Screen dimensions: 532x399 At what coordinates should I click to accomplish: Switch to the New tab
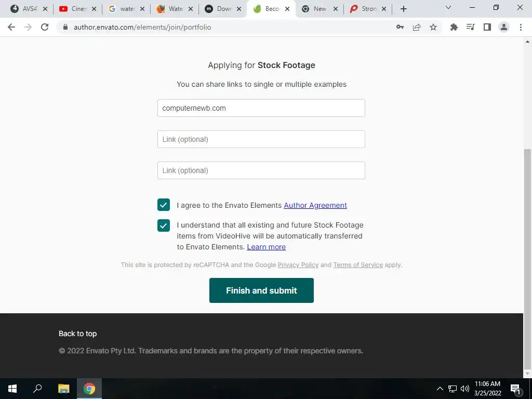pos(314,9)
